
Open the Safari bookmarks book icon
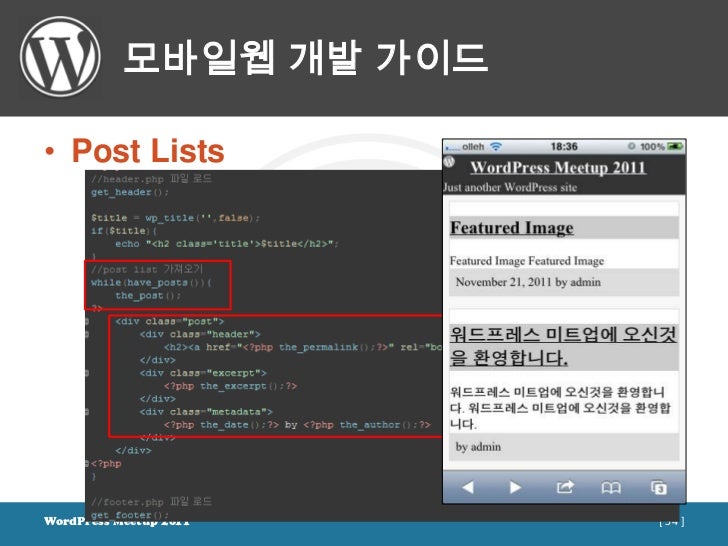[611, 488]
